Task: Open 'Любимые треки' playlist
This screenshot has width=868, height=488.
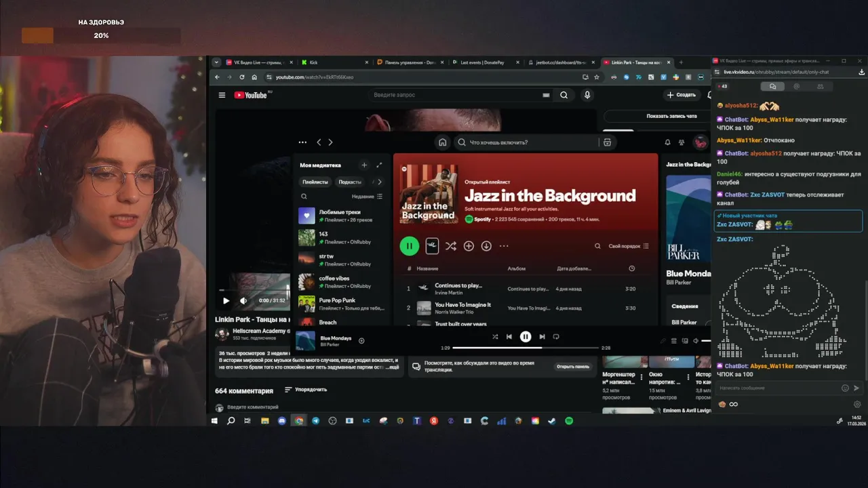Action: [341, 216]
